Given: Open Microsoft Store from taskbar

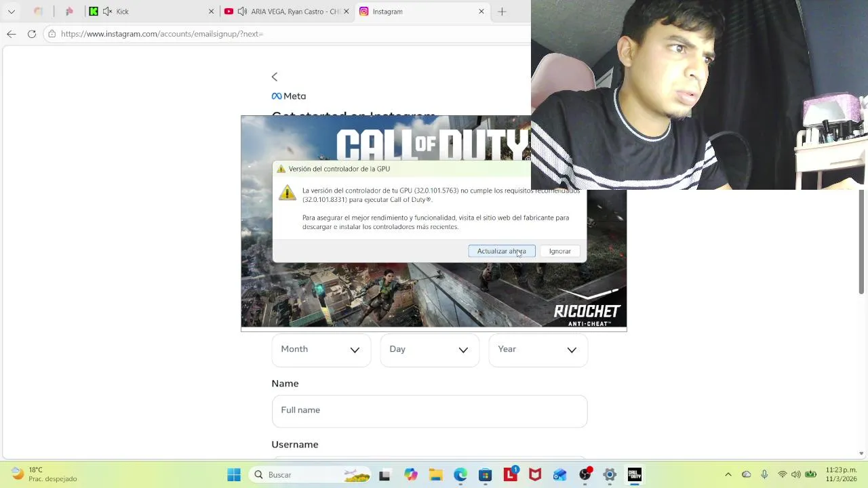Looking at the screenshot, I should (486, 475).
